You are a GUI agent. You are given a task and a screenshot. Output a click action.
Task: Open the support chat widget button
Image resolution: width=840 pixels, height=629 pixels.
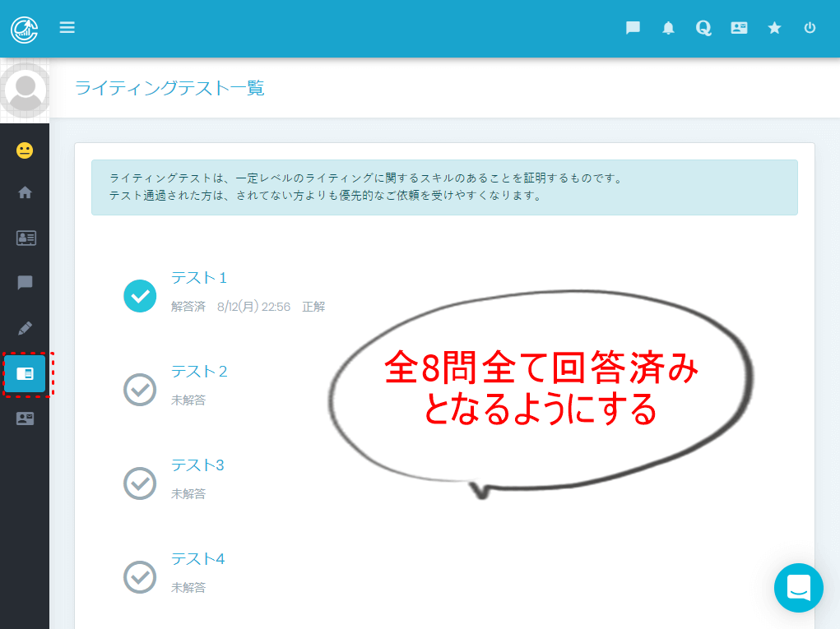coord(798,588)
